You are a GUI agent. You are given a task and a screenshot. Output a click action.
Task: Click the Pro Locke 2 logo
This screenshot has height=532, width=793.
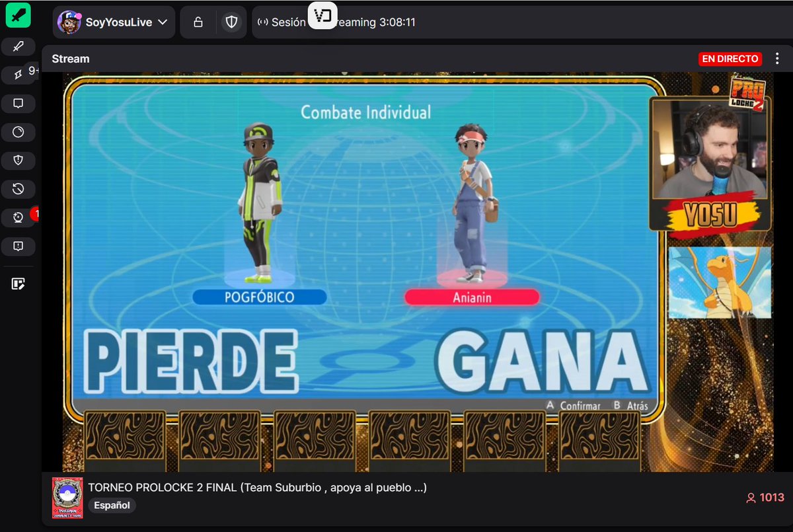tap(747, 93)
